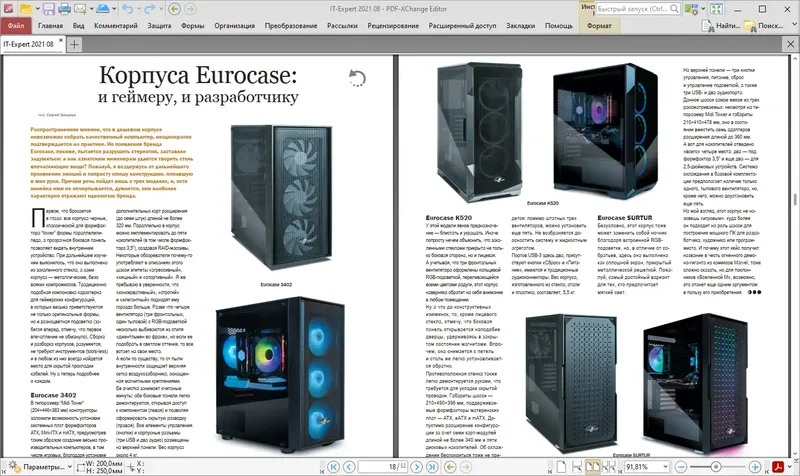This screenshot has width=800, height=476.
Task: Click green forward navigation arrow in status bar
Action: [466, 467]
